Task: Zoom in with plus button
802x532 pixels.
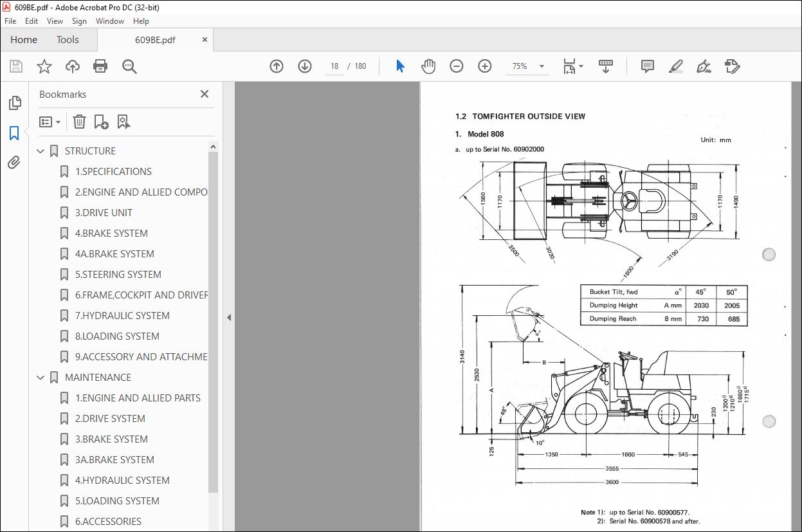Action: 485,66
